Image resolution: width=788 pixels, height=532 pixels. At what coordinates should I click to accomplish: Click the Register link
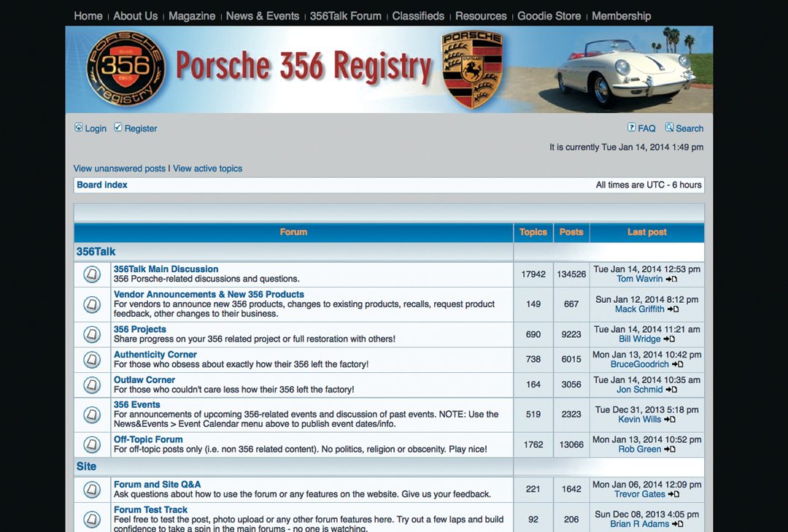point(141,128)
